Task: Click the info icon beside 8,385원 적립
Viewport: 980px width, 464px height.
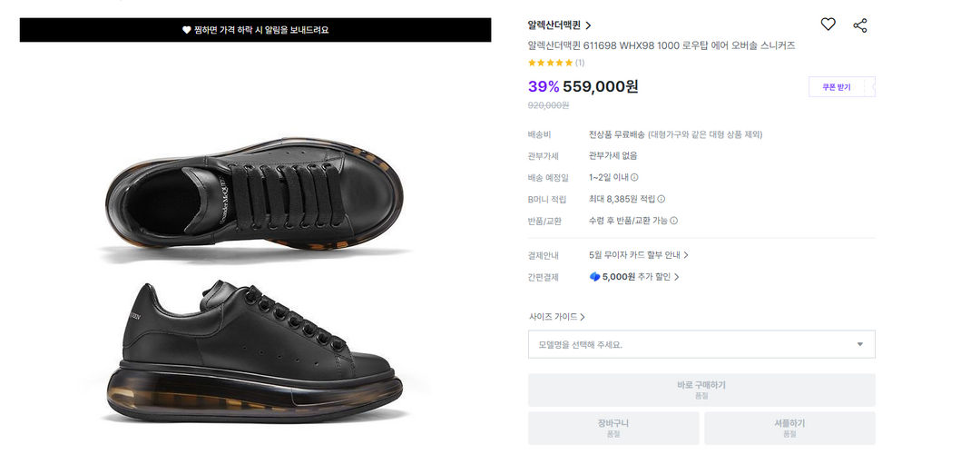Action: coord(661,199)
